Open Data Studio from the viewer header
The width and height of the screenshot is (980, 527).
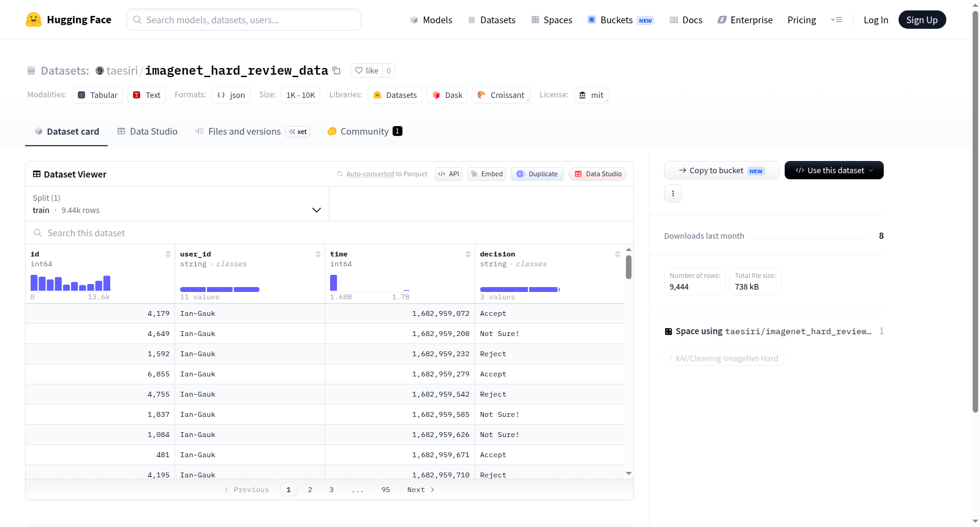[x=598, y=174]
